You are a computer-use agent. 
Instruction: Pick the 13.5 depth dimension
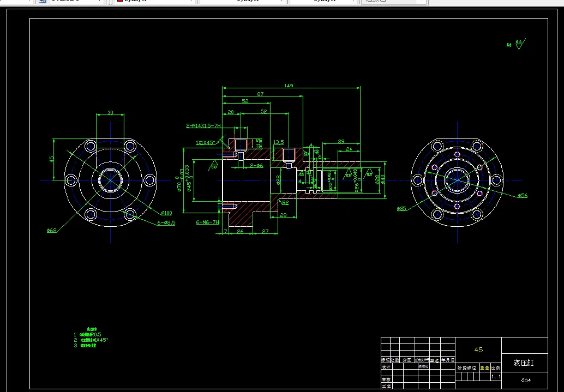pos(278,142)
